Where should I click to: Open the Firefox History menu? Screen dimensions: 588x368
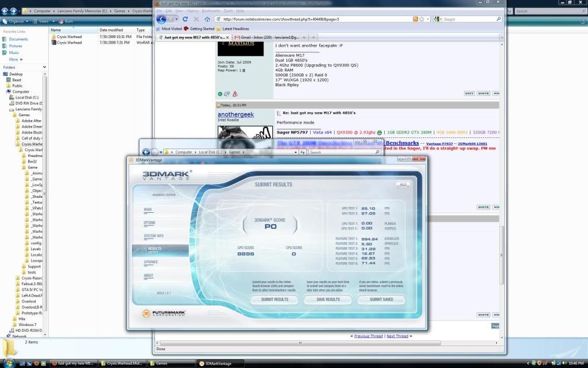192,11
